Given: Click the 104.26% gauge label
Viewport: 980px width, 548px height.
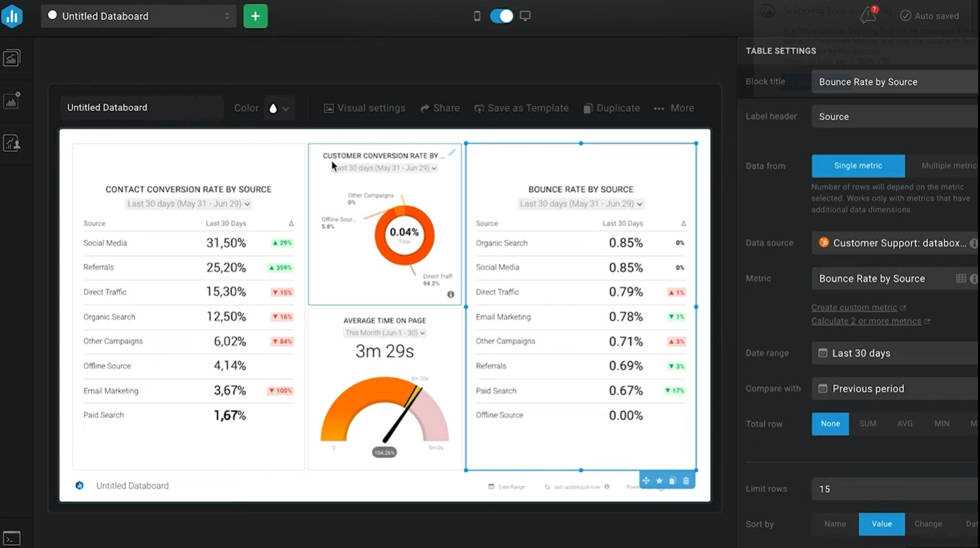Looking at the screenshot, I should pos(384,452).
